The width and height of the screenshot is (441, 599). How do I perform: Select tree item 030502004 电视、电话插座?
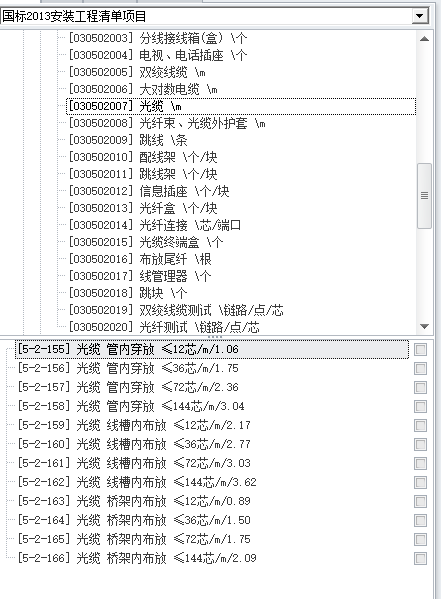pyautogui.click(x=158, y=55)
